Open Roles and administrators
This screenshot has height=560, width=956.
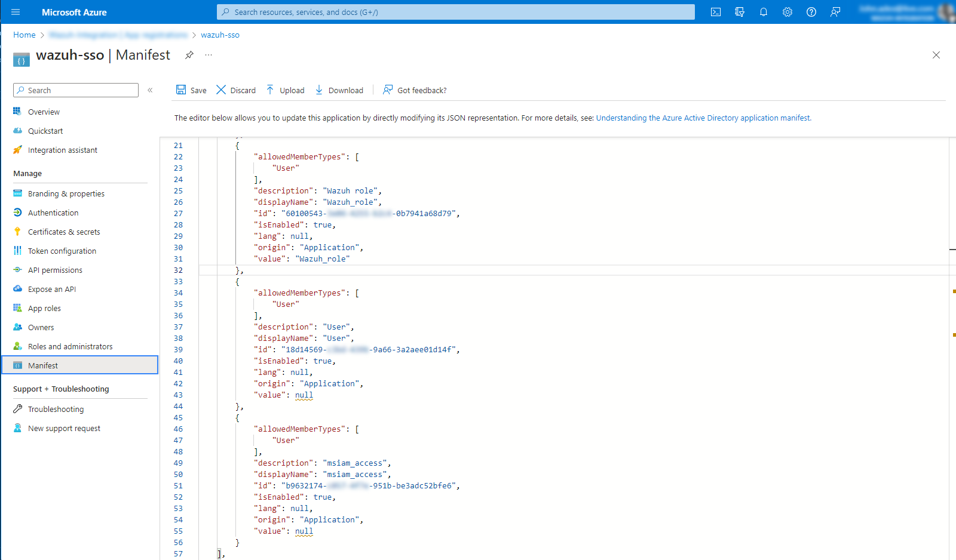[70, 346]
